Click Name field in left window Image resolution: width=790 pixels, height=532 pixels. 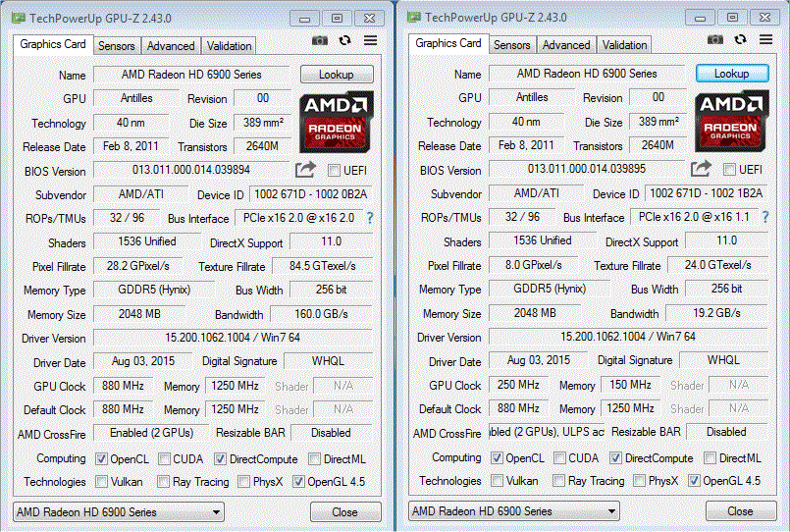pyautogui.click(x=191, y=75)
